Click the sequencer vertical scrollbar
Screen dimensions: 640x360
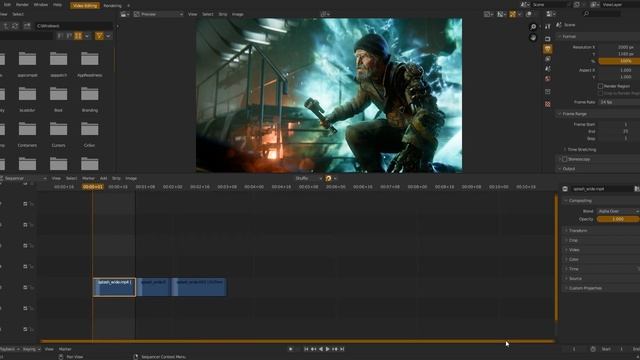556,258
